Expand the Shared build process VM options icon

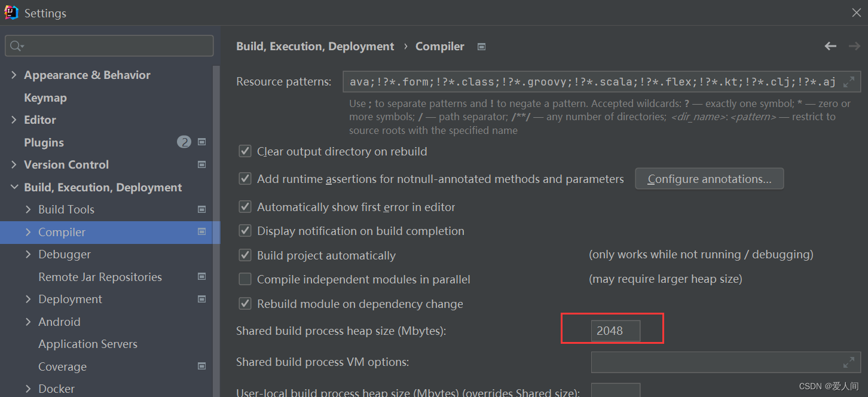849,362
